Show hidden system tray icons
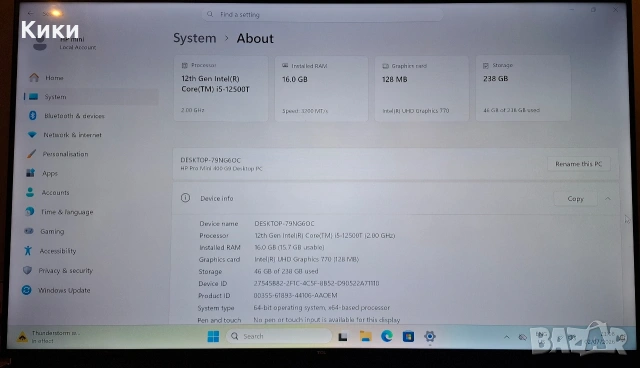Screen dimensions: 640x368 click(507, 337)
